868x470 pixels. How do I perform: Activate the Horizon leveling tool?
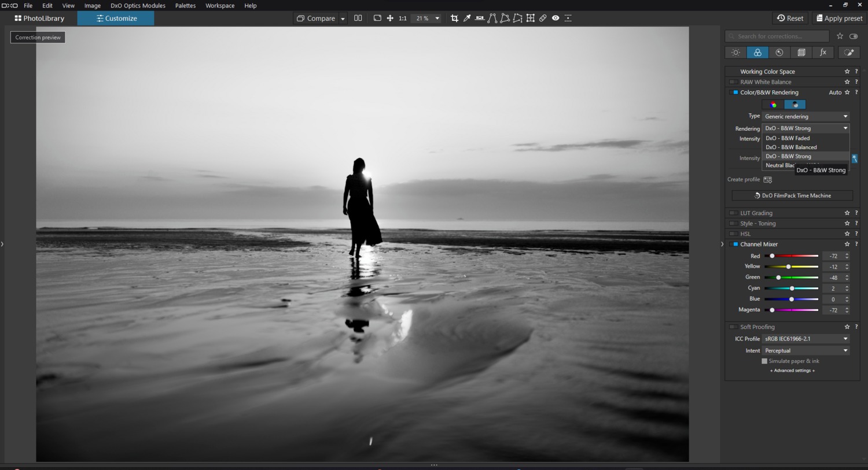480,18
